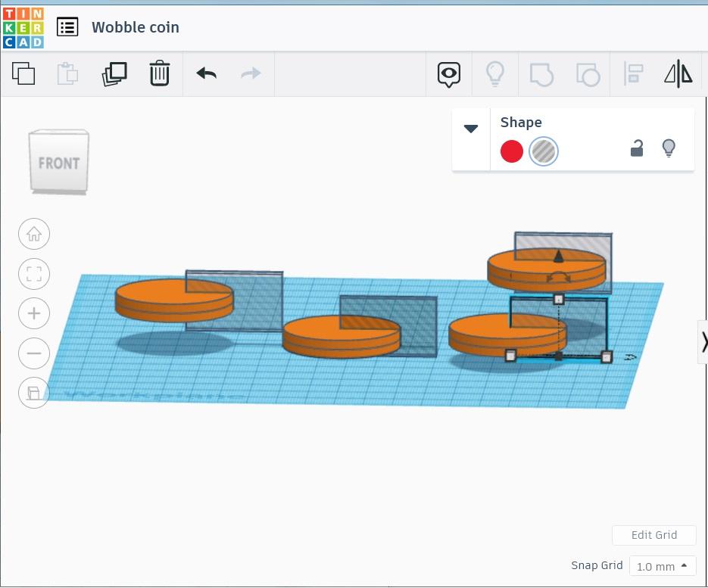Redo the last undone action
Viewport: 708px width, 588px height.
pyautogui.click(x=251, y=73)
